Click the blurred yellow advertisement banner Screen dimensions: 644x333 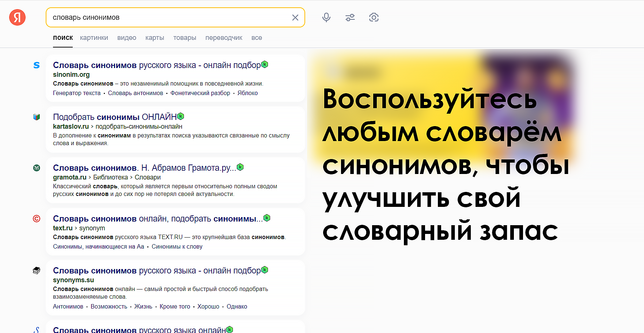click(x=442, y=110)
